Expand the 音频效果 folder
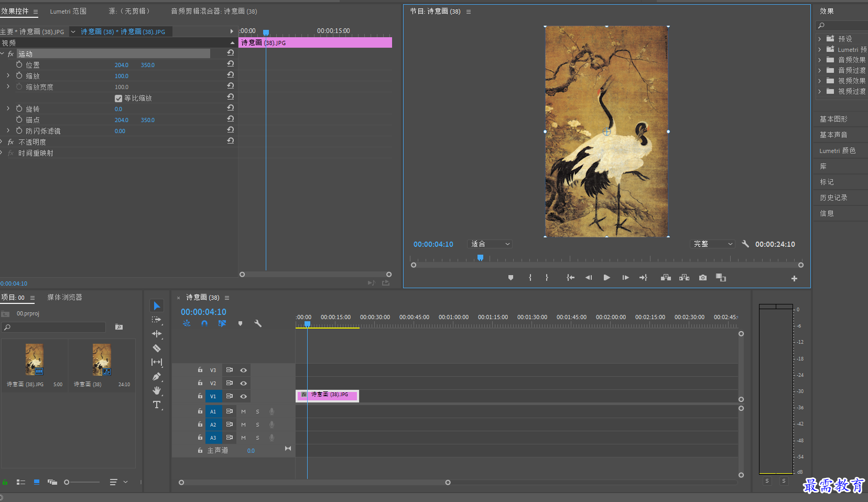Image resolution: width=868 pixels, height=502 pixels. pyautogui.click(x=820, y=60)
